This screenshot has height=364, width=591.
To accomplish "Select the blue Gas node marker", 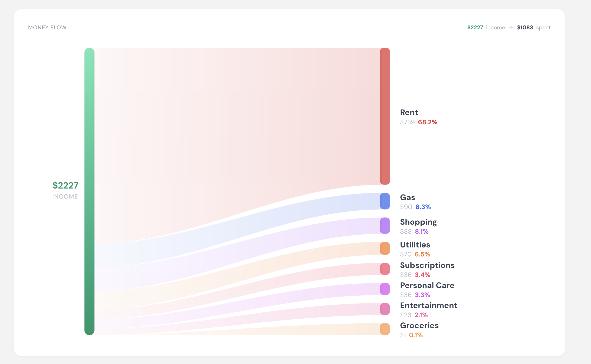I will point(385,201).
